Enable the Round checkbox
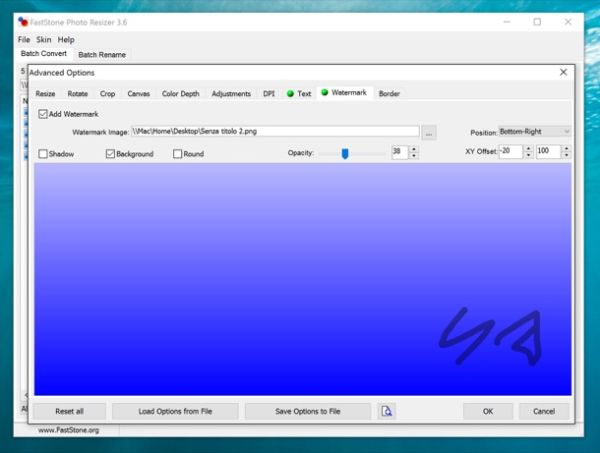This screenshot has height=453, width=600. 177,154
